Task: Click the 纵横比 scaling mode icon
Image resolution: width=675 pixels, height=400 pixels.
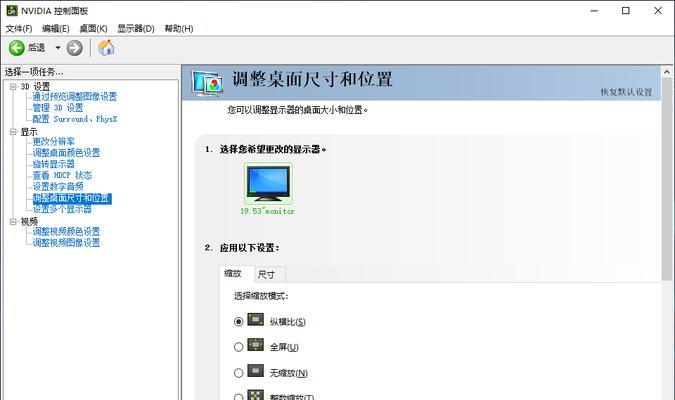Action: [255, 319]
